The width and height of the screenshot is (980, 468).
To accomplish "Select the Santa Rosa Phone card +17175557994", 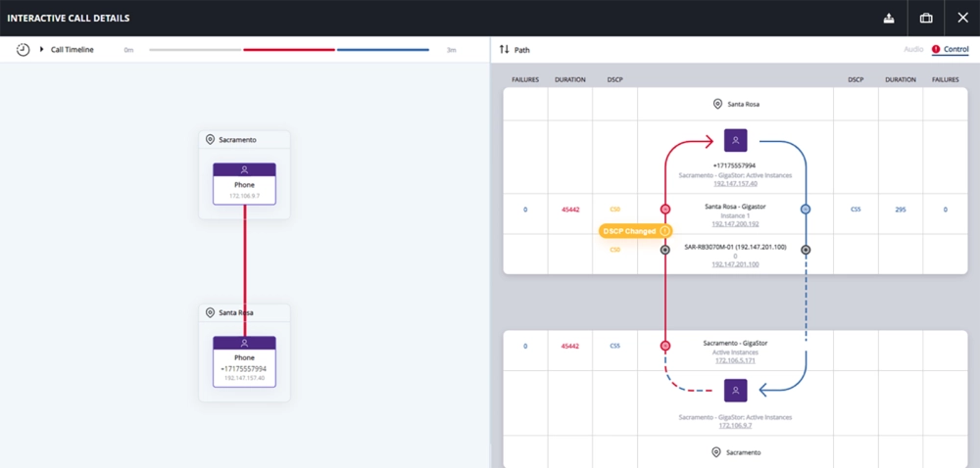I will 244,362.
